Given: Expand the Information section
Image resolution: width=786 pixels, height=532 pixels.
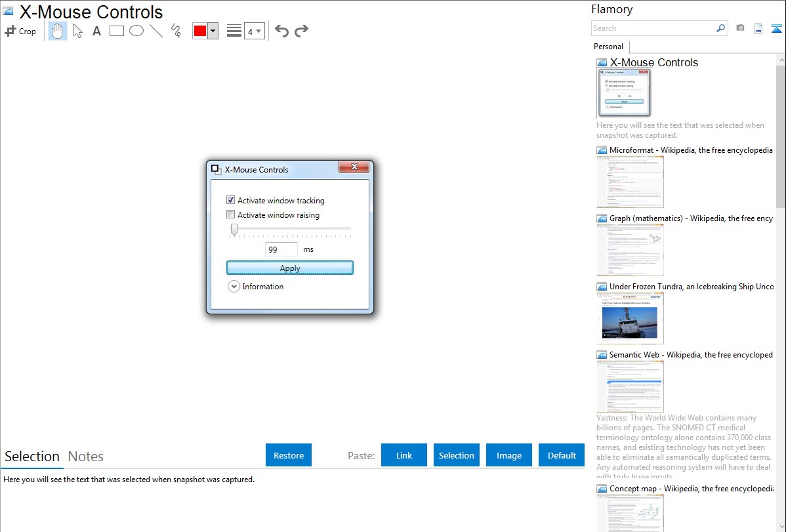Looking at the screenshot, I should (234, 286).
